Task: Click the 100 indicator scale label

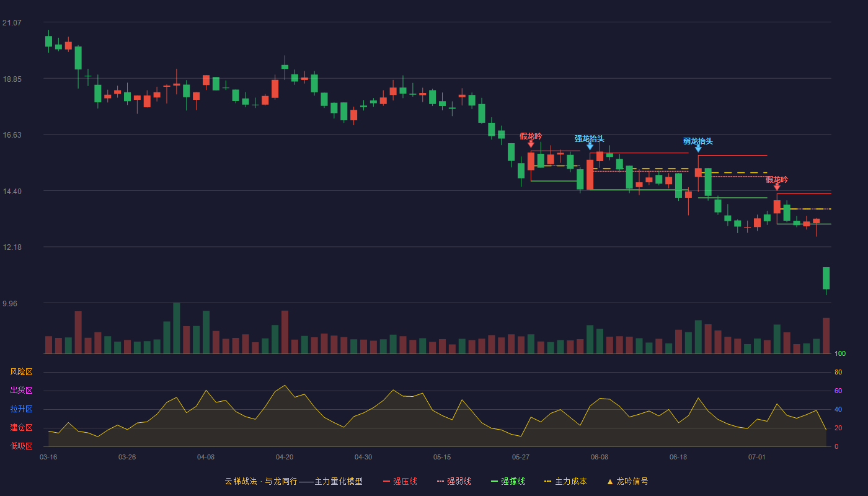Action: (x=840, y=354)
